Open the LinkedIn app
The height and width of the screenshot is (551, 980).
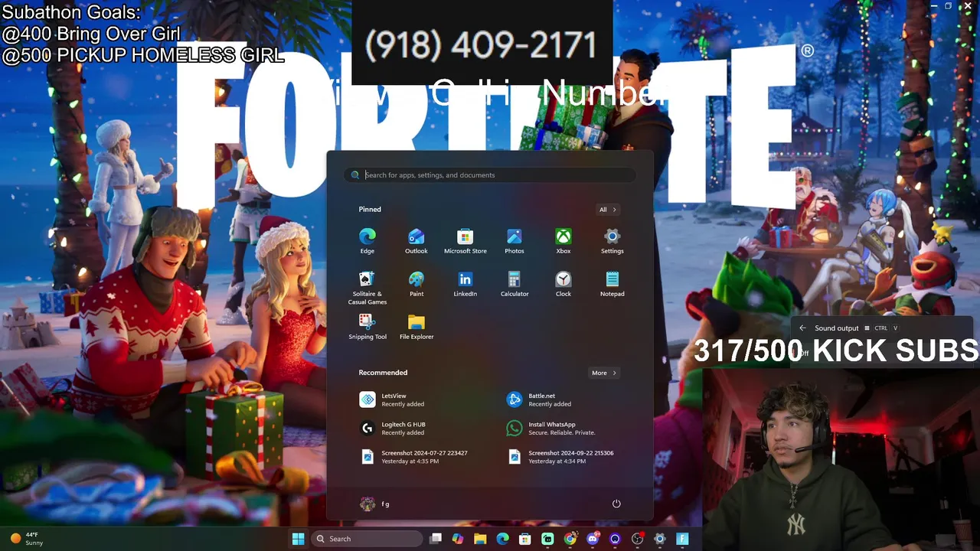[x=465, y=284]
